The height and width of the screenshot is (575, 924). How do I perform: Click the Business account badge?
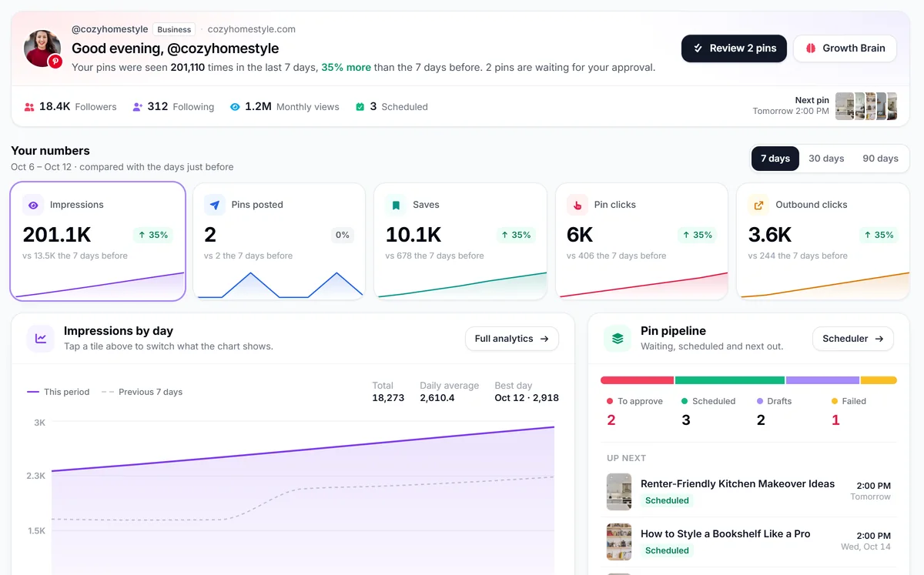click(x=174, y=29)
